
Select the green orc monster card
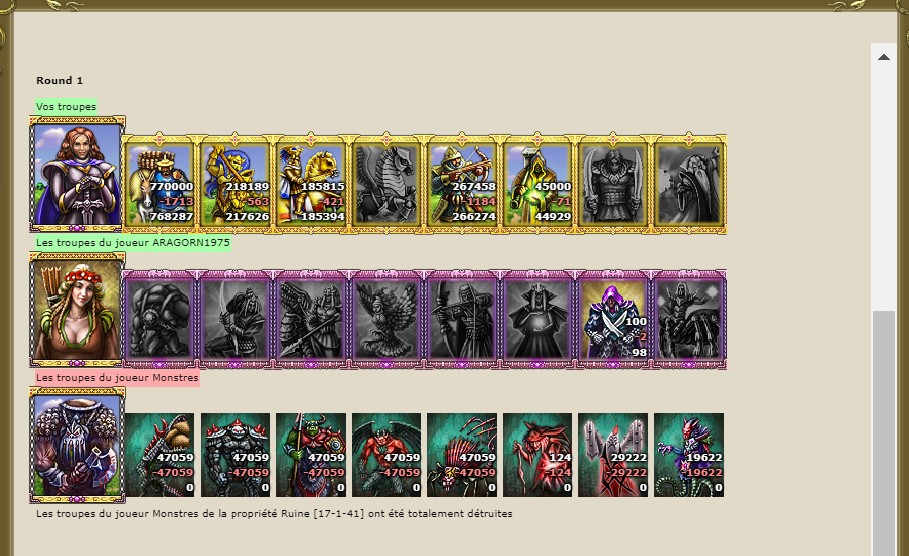[x=311, y=455]
